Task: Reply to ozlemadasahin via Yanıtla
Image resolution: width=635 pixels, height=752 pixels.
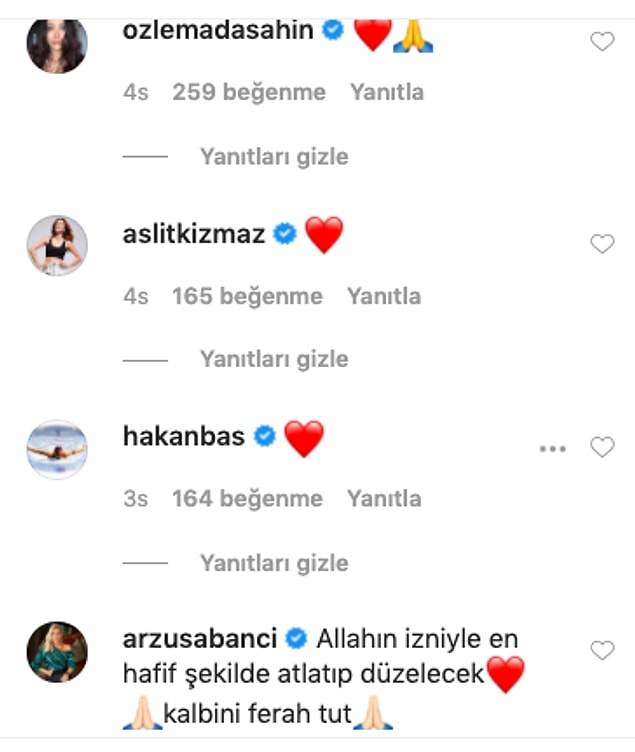Action: click(387, 92)
